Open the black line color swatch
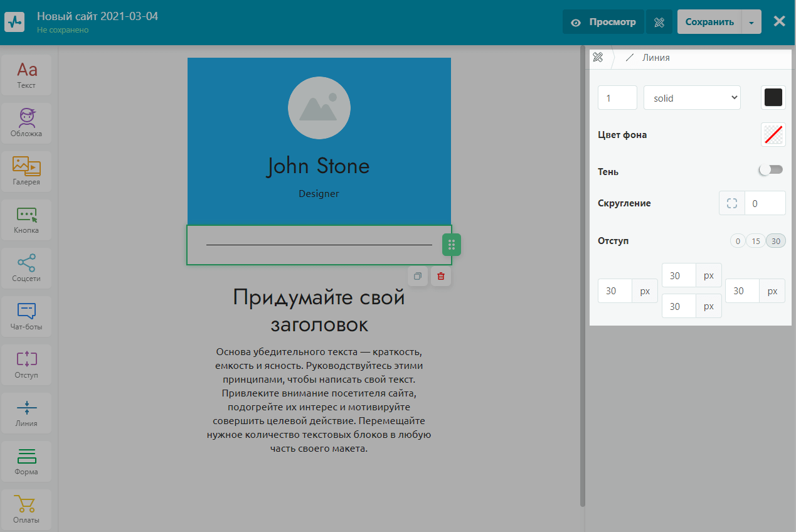Screen dimensions: 796x532 coord(773,98)
